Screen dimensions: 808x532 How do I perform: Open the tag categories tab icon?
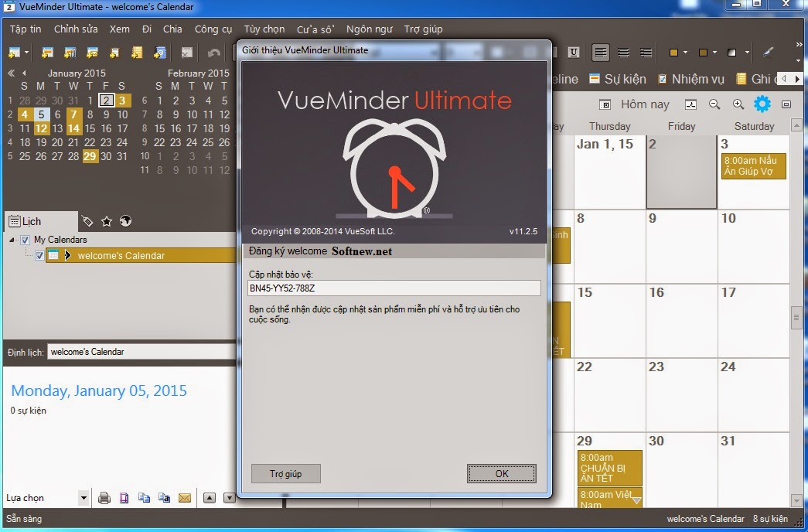click(87, 222)
